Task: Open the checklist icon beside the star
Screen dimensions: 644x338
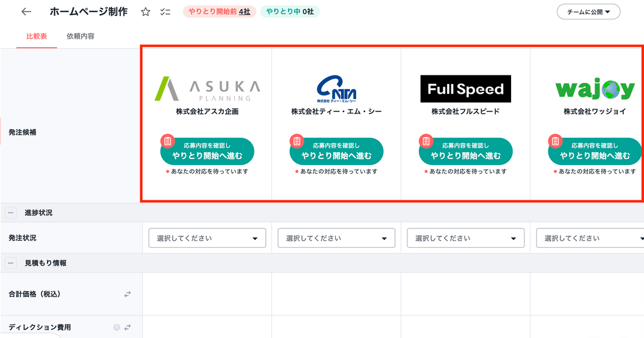Action: tap(165, 12)
